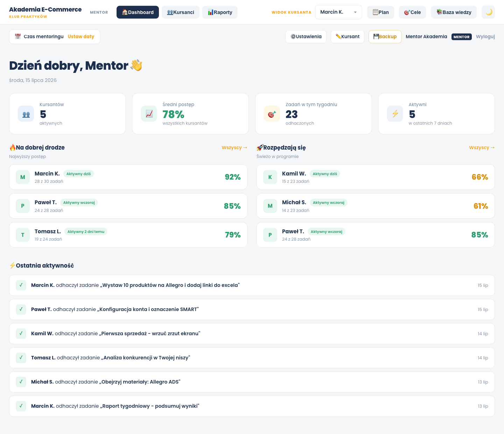Open Wszyscy link under Rozpędzają się
The height and width of the screenshot is (434, 504).
point(482,147)
